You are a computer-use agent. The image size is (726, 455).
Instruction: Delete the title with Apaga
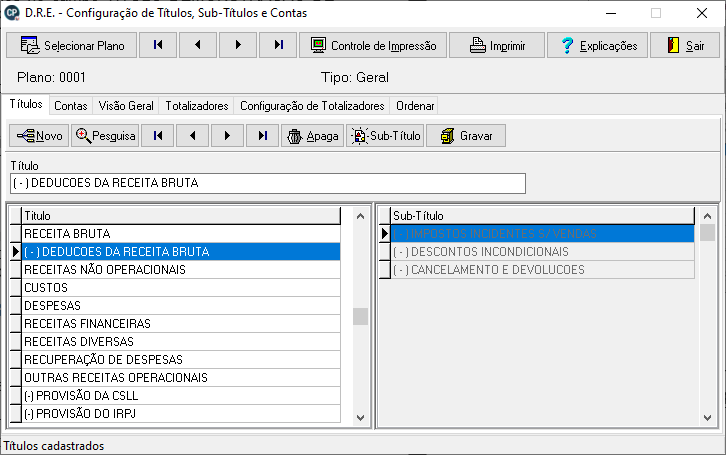click(313, 136)
